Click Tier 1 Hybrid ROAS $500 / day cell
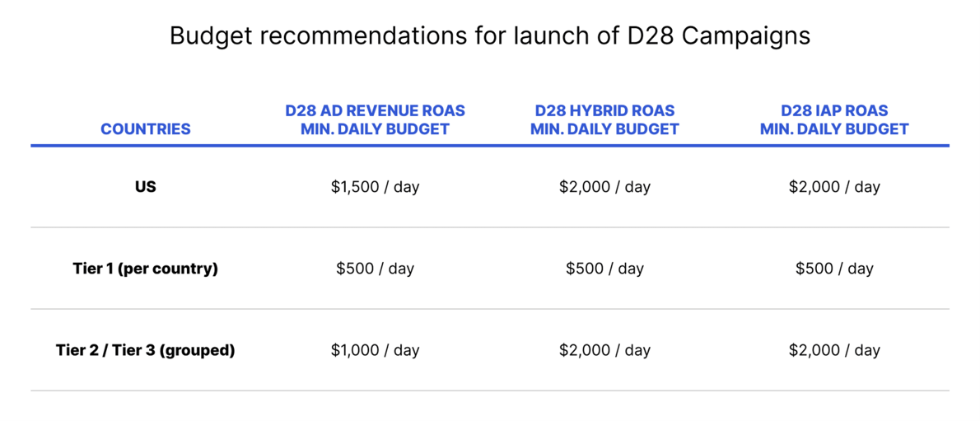 [604, 269]
